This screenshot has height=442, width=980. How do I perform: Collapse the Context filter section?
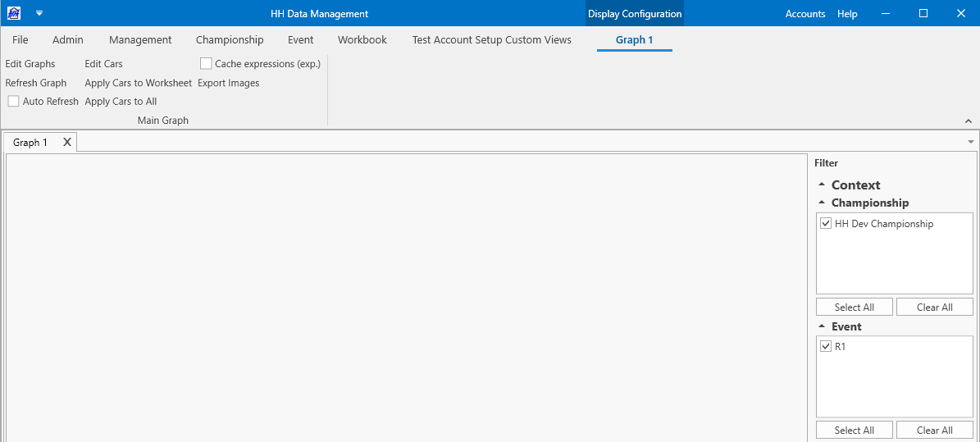click(x=821, y=185)
